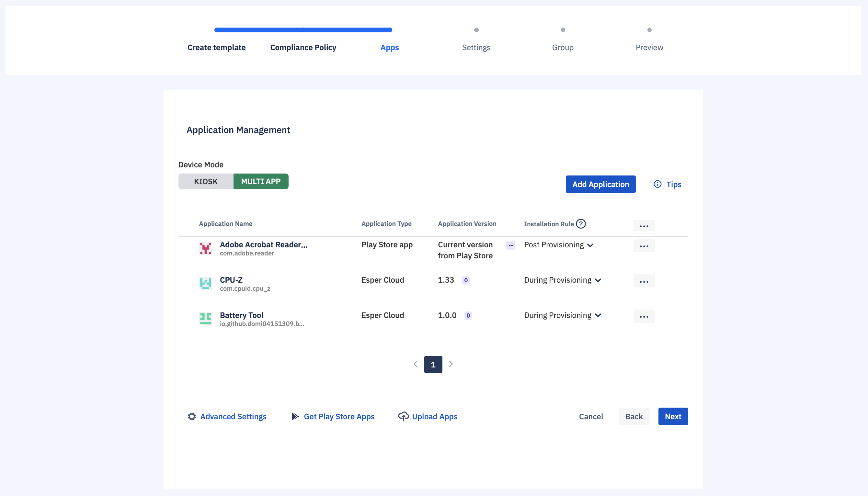Screen dimensions: 868x496
Task: Click the cloud upload icon
Action: (404, 416)
